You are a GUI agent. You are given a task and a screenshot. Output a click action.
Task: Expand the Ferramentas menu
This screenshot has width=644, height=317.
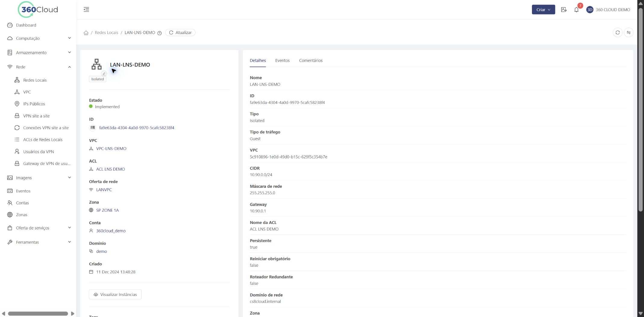(x=39, y=242)
